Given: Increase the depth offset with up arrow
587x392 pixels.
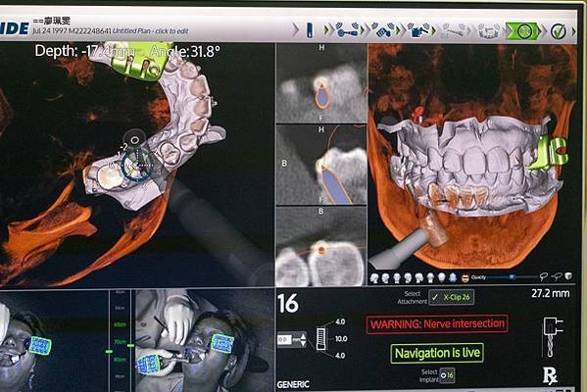Looking at the screenshot, I should click(303, 335).
